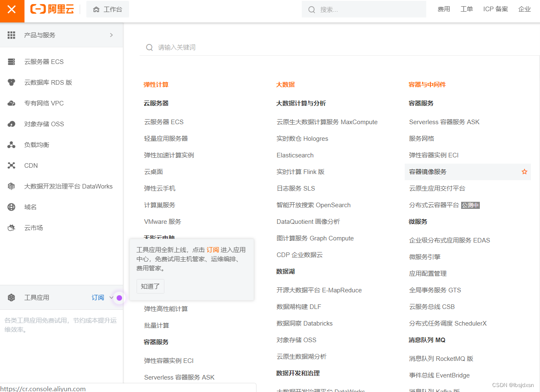Click the 产品与服务 grid icon
540x392 pixels.
tap(12, 35)
